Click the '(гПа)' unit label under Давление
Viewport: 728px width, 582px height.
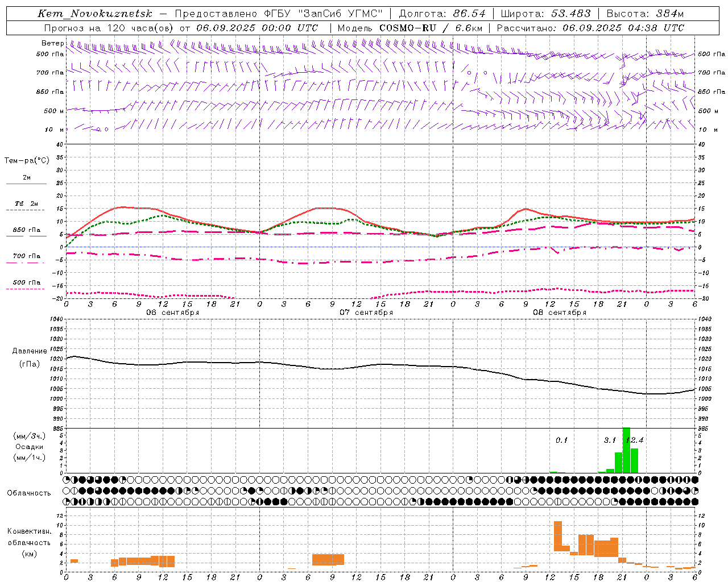coord(30,364)
